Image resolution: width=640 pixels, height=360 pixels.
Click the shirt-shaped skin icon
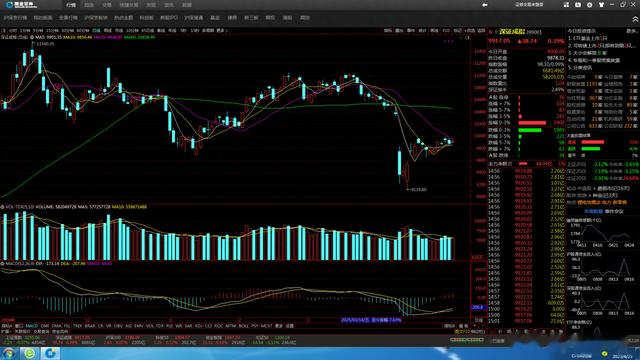[x=601, y=5]
